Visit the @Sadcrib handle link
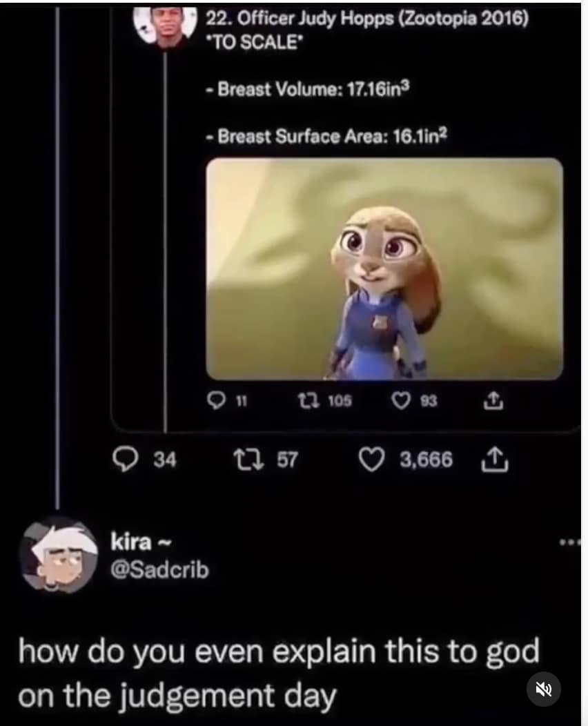Screen dimensions: 588x726 tap(159, 570)
